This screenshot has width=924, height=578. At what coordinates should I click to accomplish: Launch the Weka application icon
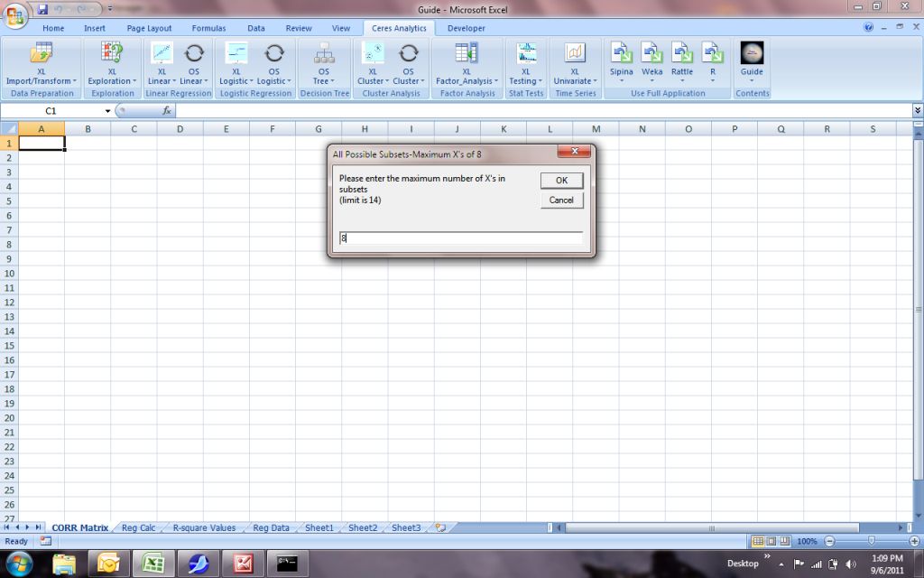[651, 61]
